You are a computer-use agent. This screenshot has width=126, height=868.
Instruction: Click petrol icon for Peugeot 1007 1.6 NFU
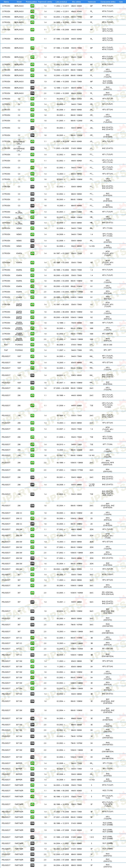[32, 368]
